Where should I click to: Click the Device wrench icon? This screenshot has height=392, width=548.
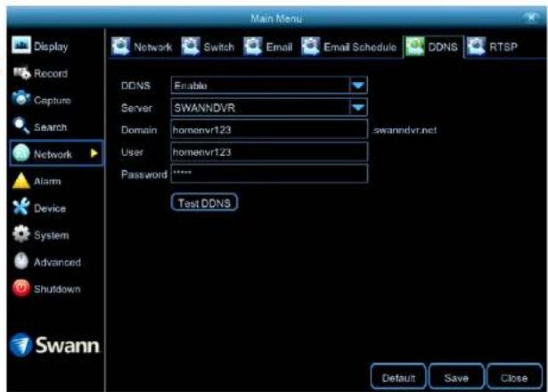pos(21,207)
